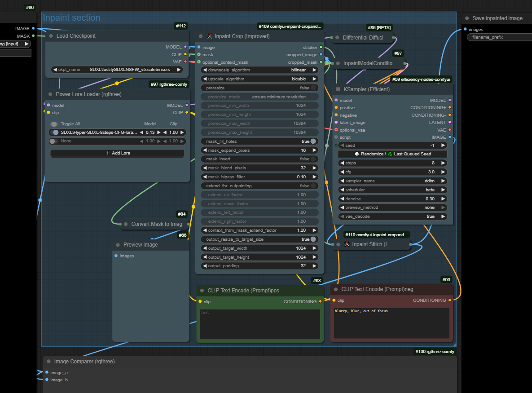532x393 pixels.
Task: Toggle the None lora row switch
Action: coord(53,141)
